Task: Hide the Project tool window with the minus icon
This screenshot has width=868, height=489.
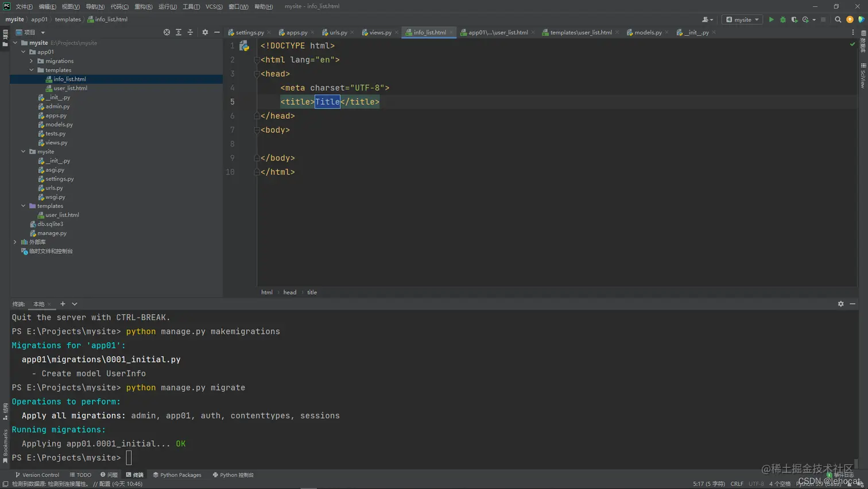Action: pyautogui.click(x=216, y=32)
